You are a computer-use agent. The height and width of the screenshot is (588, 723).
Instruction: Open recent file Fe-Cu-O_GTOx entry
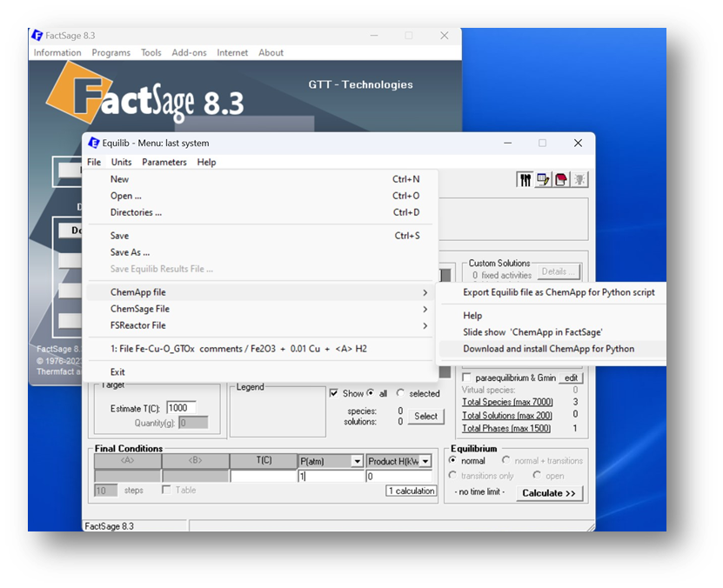[259, 349]
